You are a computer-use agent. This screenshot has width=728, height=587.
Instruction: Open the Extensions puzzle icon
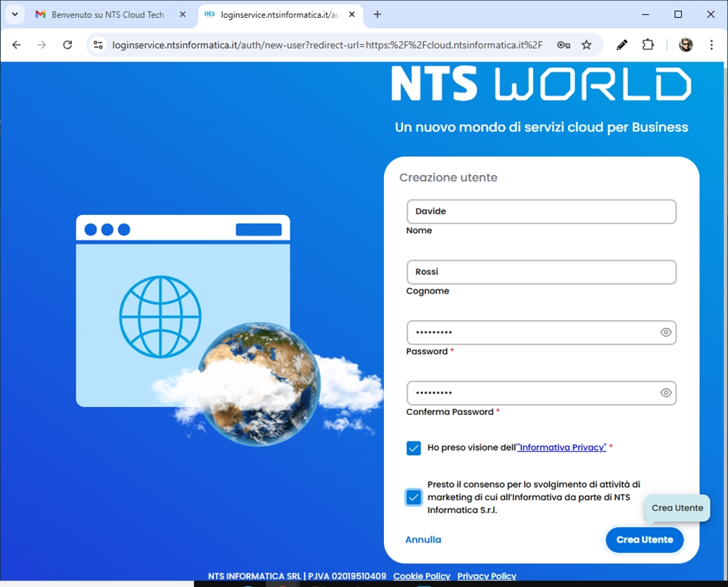(x=647, y=45)
